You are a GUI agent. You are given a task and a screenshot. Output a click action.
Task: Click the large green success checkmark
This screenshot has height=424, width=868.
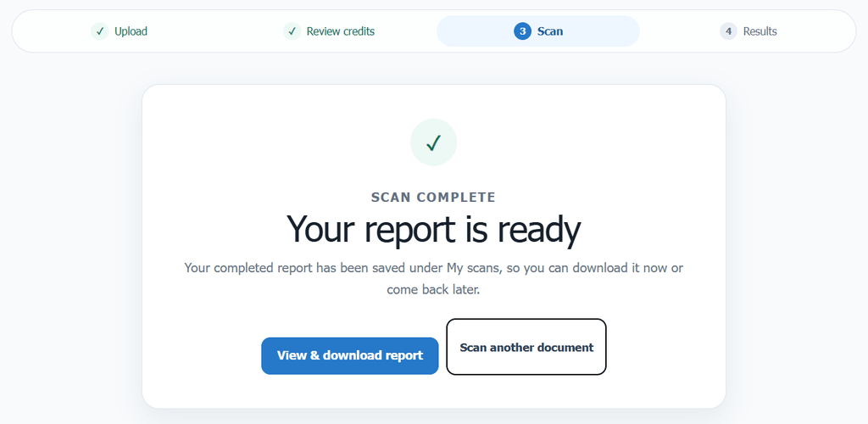coord(433,142)
